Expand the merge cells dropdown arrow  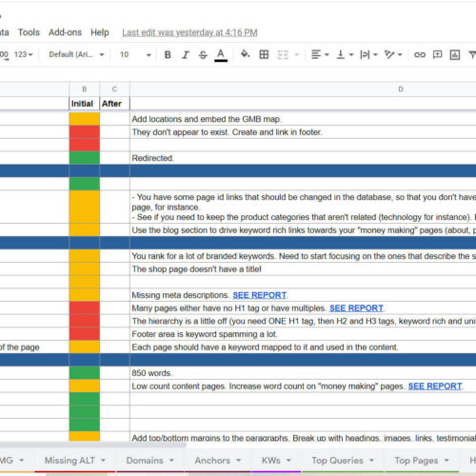[x=297, y=55]
